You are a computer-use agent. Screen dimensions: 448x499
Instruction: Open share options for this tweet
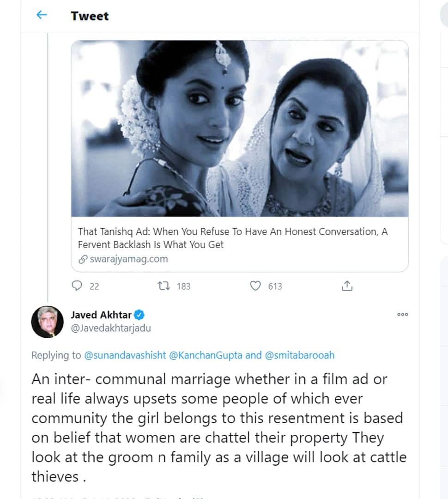347,286
